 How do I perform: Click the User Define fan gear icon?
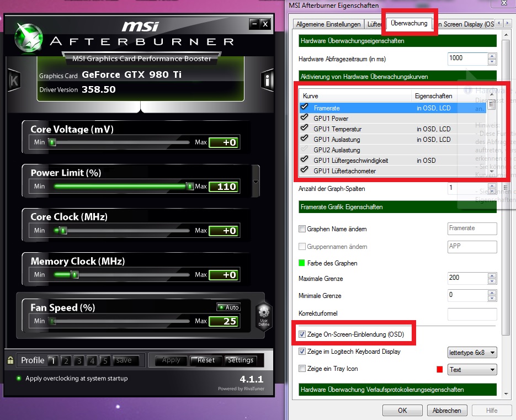click(x=264, y=316)
